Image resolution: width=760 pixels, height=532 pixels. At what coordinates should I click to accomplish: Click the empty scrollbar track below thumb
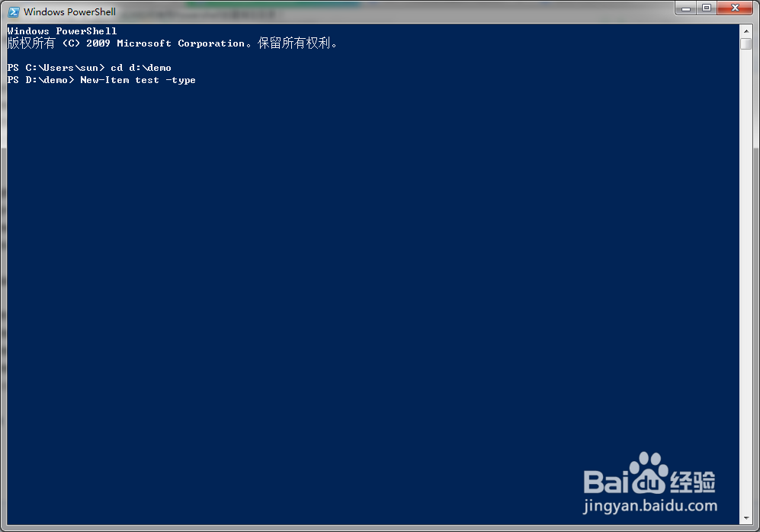point(746,281)
